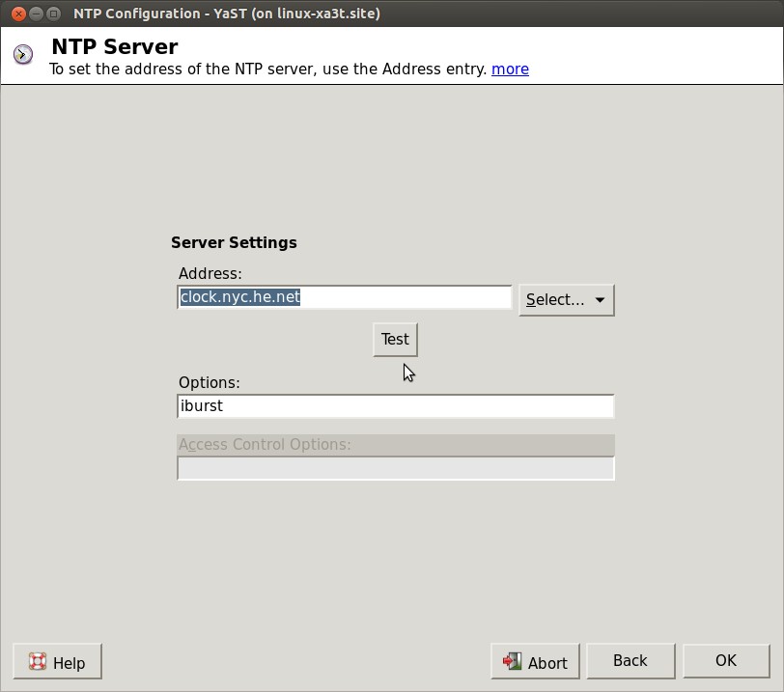The width and height of the screenshot is (784, 692).
Task: Click the Access Control Options field
Action: click(395, 468)
